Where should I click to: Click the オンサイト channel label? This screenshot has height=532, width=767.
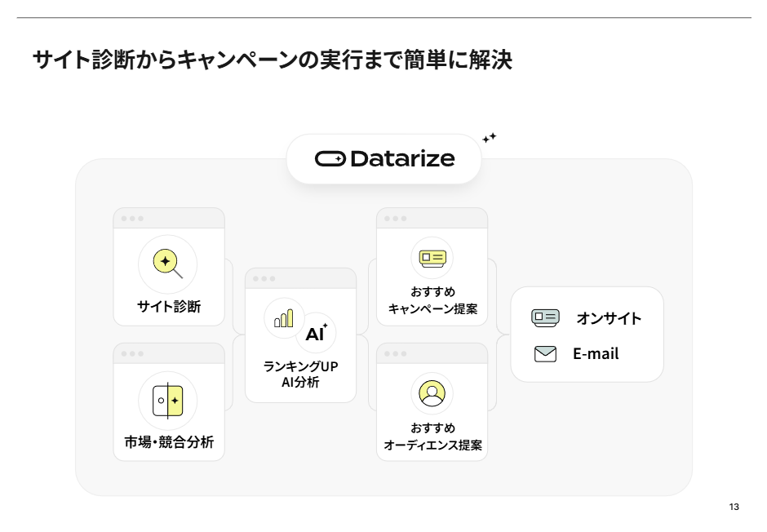pos(609,318)
